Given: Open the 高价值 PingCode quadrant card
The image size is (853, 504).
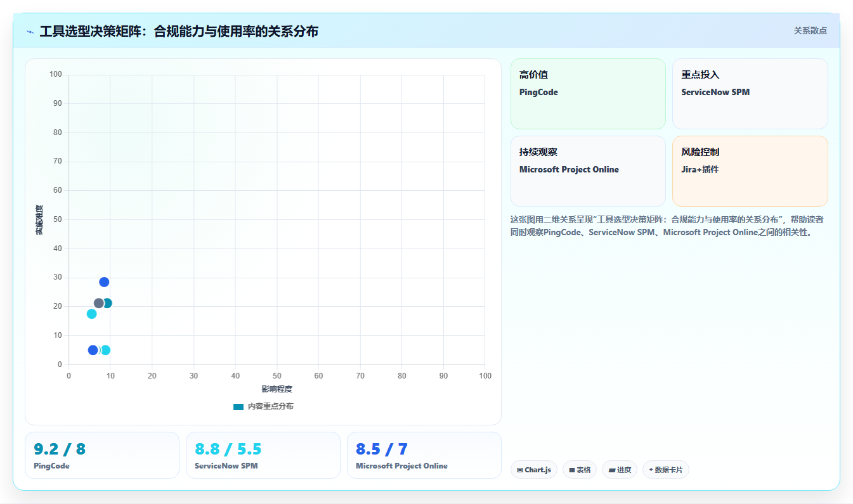Looking at the screenshot, I should point(588,94).
